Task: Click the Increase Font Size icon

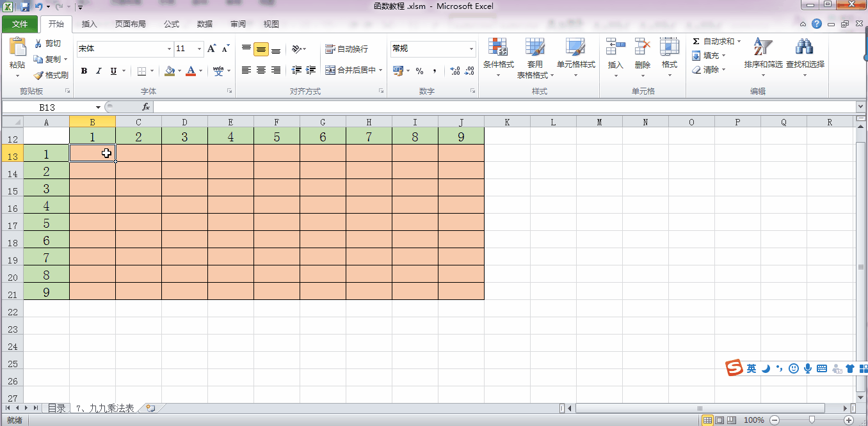Action: tap(212, 49)
